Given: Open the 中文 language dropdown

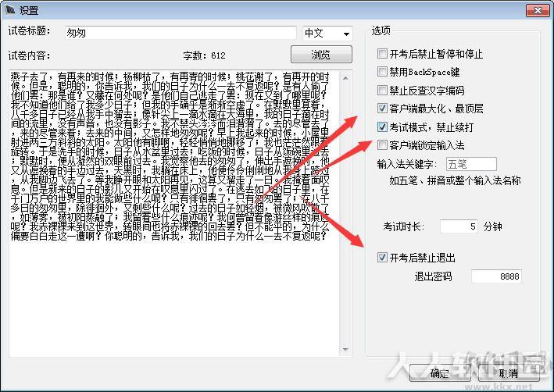Looking at the screenshot, I should point(327,34).
